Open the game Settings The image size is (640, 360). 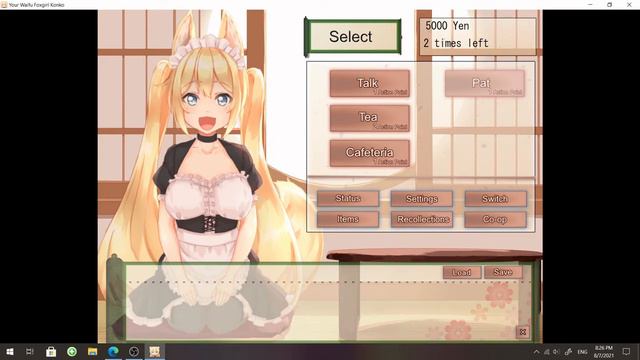[422, 198]
